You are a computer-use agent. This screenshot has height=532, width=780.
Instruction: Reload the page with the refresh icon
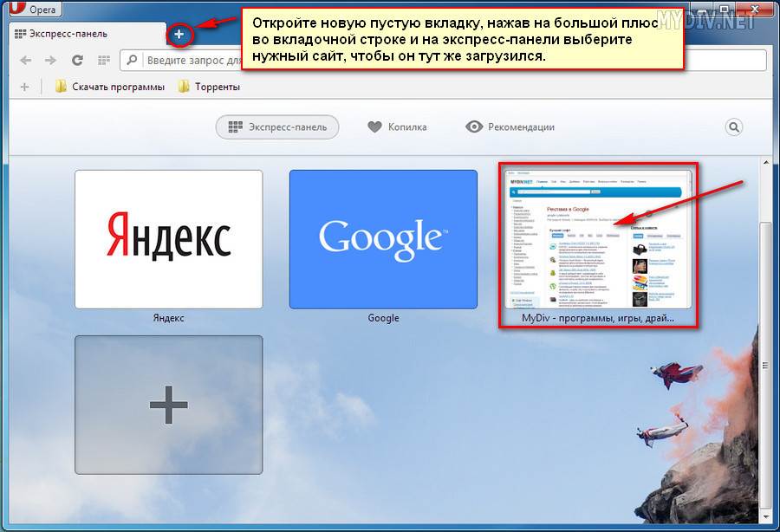[77, 60]
